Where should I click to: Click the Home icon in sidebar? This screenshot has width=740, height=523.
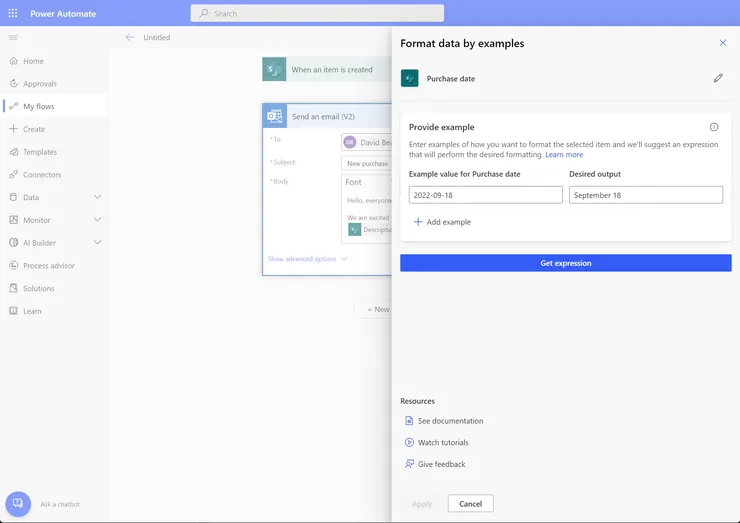[x=14, y=61]
